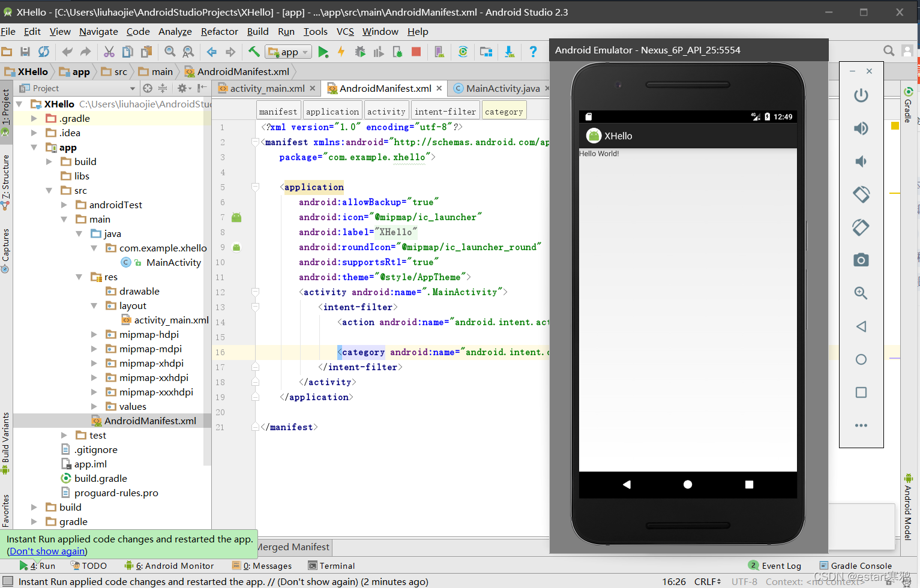The width and height of the screenshot is (920, 588).
Task: Click the Save All toolbar icon
Action: tap(25, 52)
